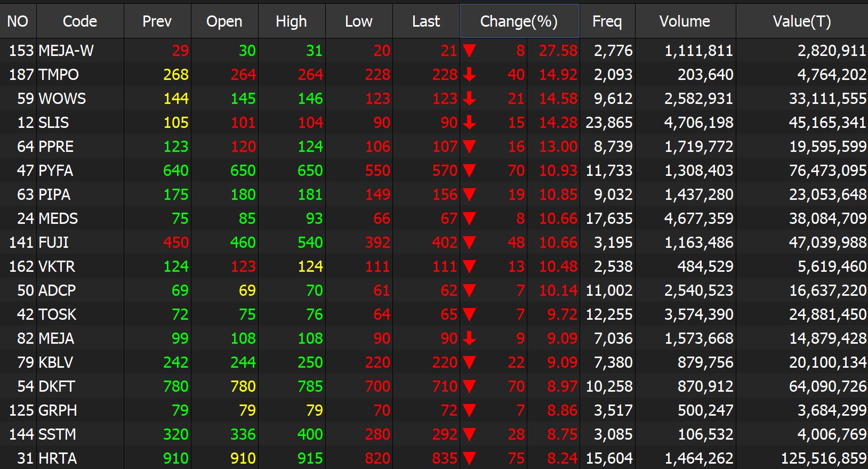
Task: Click the down arrow icon in WOWS row
Action: pos(469,99)
